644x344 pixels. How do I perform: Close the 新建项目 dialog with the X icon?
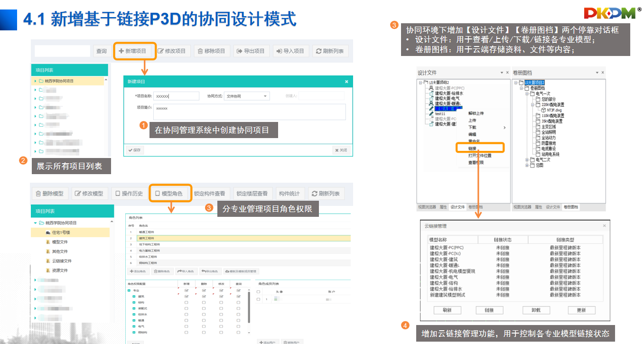click(346, 82)
